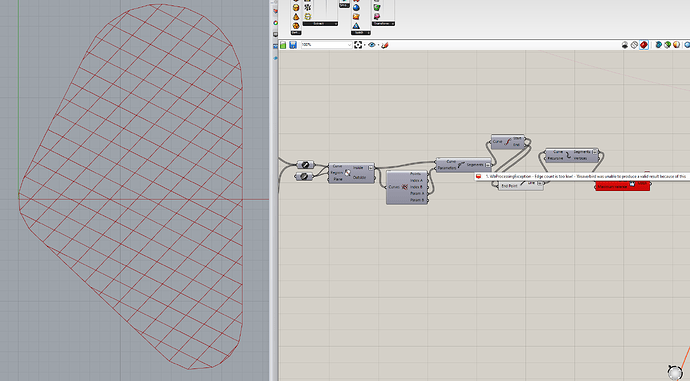Click the no-preview hat icon
Image resolution: width=690 pixels, height=381 pixels.
(x=625, y=45)
